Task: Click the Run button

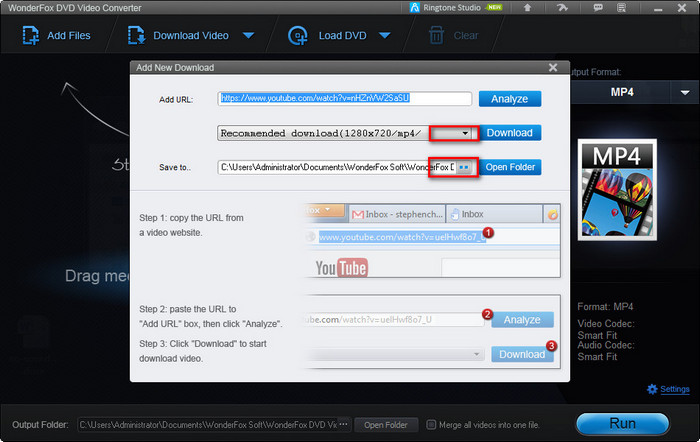Action: coord(623,423)
